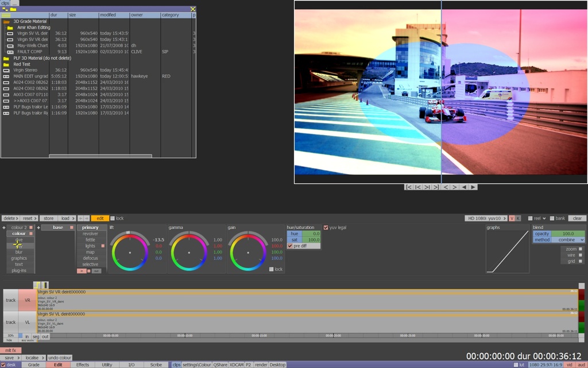This screenshot has height=368, width=588.
Task: Toggle the yuv legal checkbox
Action: pos(326,228)
